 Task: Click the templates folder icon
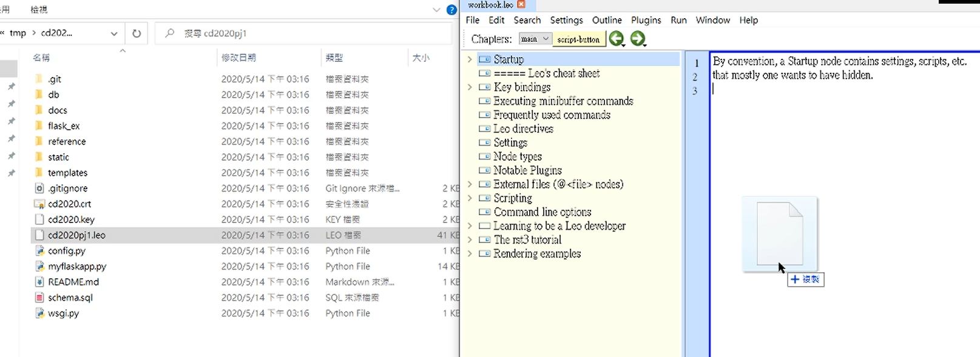[x=39, y=172]
